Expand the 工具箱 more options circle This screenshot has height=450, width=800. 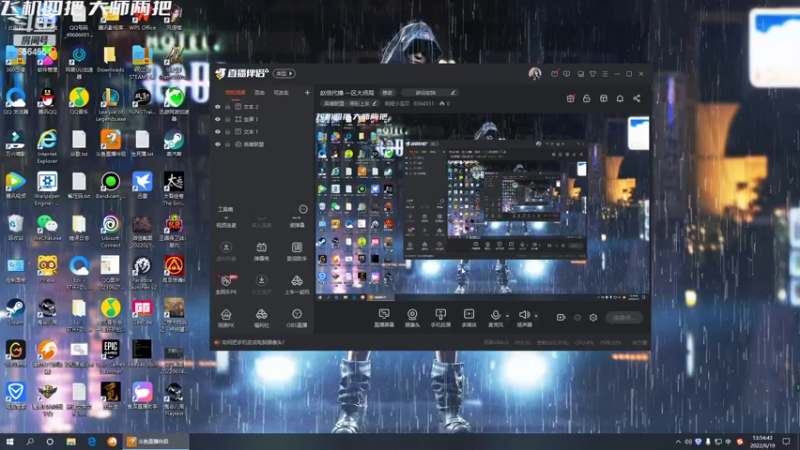[x=303, y=209]
